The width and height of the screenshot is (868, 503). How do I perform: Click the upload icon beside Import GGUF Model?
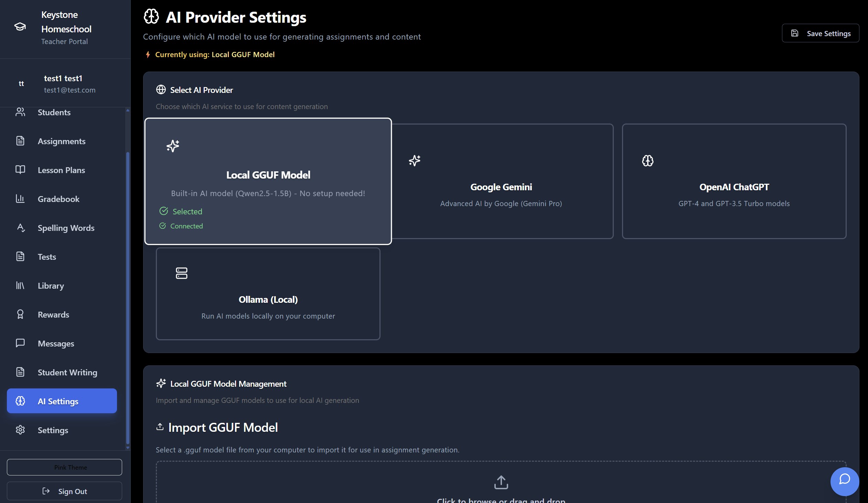point(160,427)
